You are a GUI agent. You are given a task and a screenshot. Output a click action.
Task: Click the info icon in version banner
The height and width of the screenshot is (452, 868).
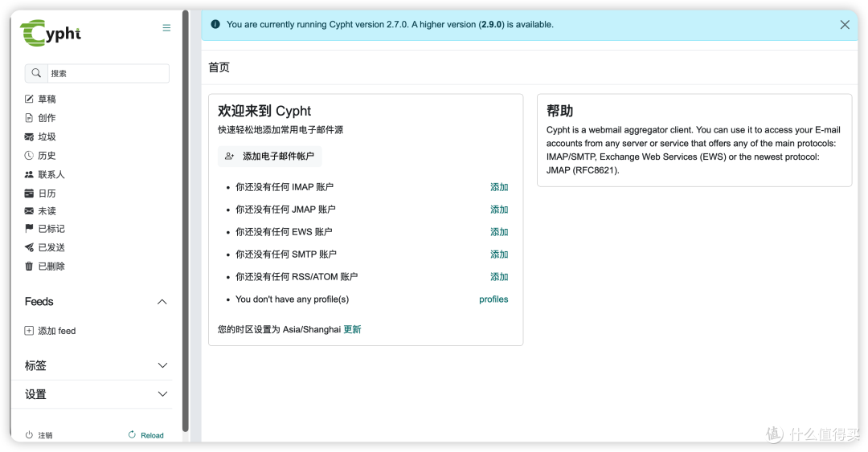pyautogui.click(x=215, y=24)
